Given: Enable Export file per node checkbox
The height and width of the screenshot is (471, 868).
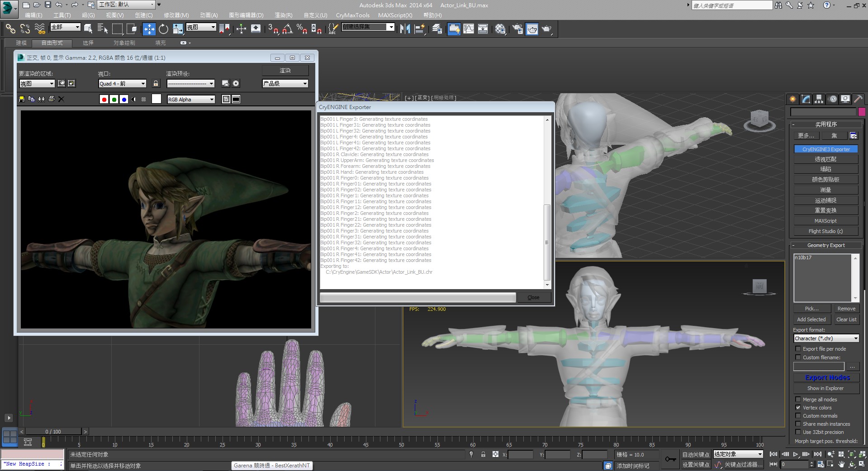Looking at the screenshot, I should click(x=798, y=349).
